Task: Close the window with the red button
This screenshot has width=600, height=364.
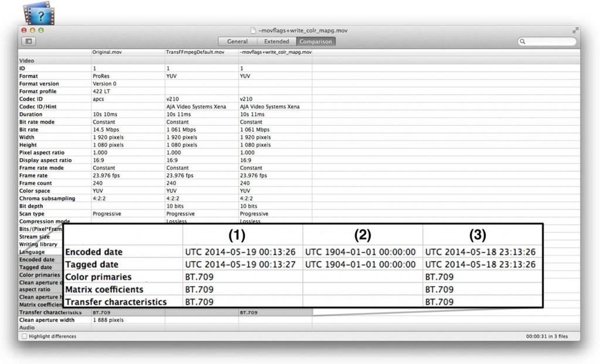Action: pos(24,30)
